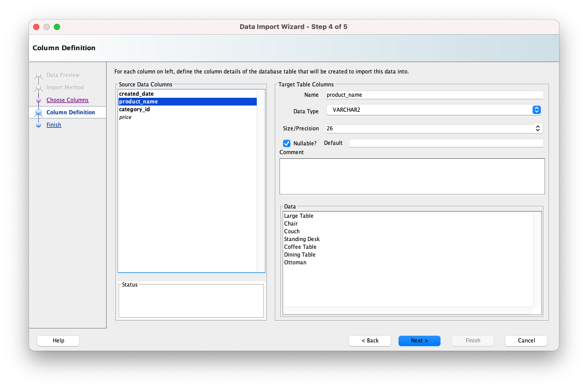Screen dimensions: 588x389
Task: Open Help for the import wizard
Action: 58,340
